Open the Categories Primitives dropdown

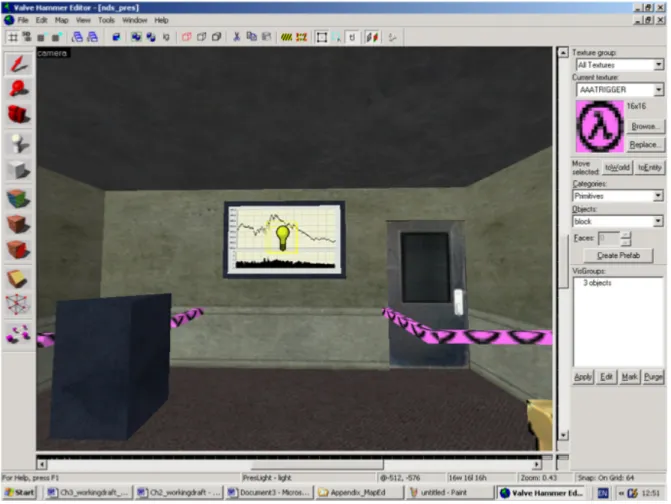pos(658,196)
